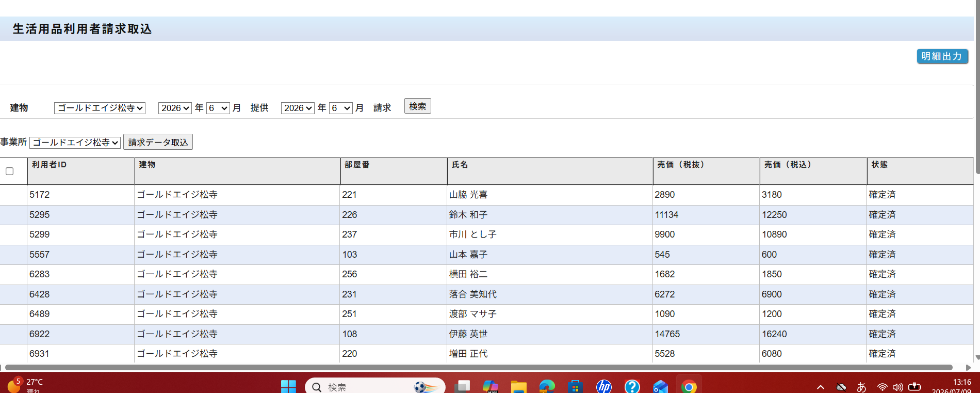
Task: Select user ID 5299 cell
Action: click(81, 234)
